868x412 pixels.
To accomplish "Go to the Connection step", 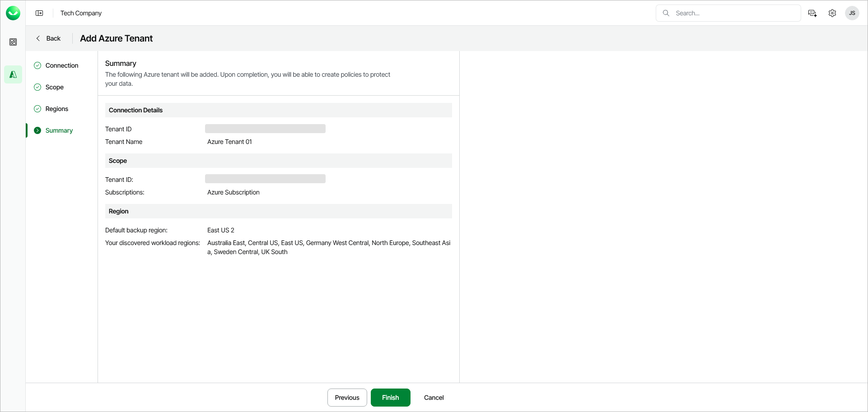I will (62, 65).
